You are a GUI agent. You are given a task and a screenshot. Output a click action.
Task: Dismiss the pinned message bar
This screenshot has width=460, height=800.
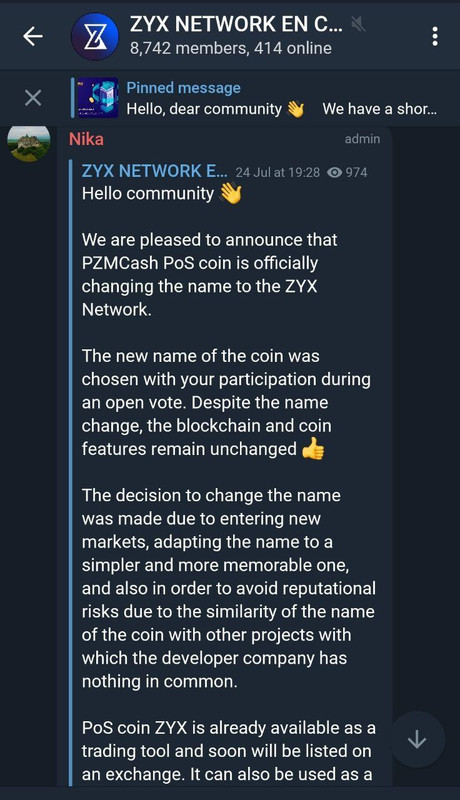(33, 97)
